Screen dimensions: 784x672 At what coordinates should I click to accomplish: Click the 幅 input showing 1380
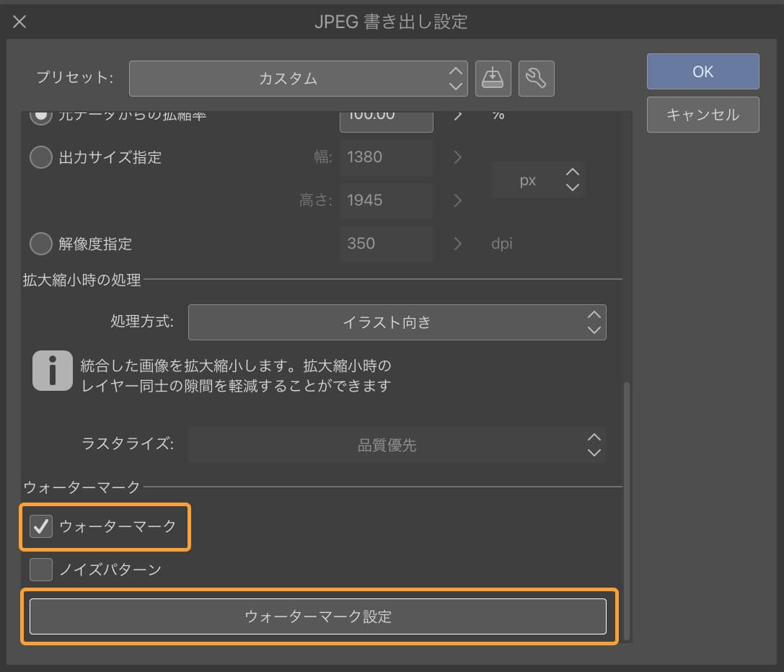386,157
